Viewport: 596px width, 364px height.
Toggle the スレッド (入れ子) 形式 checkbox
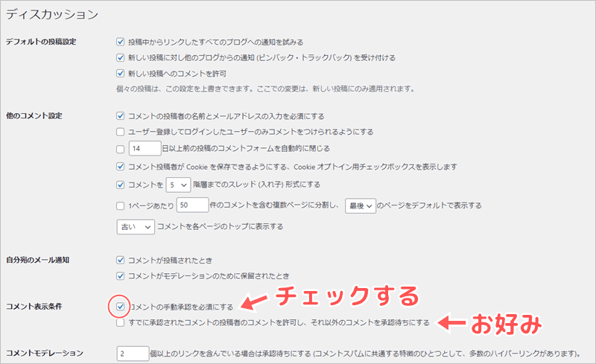pyautogui.click(x=121, y=185)
